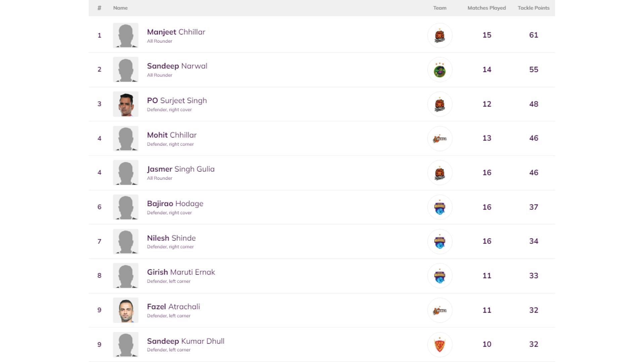Open Sandeep Kumar Dhull's team logo

click(439, 345)
